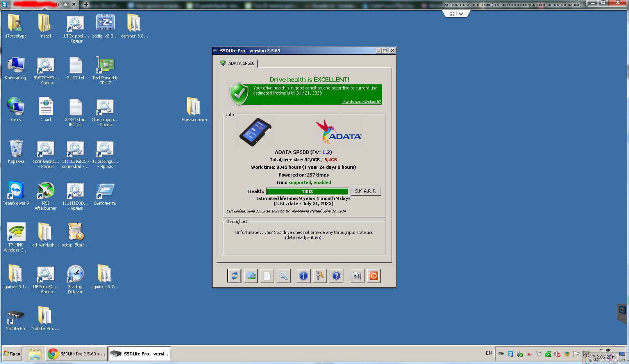This screenshot has width=629, height=364.
Task: Select the ADATA SP600 drive tab
Action: click(238, 63)
